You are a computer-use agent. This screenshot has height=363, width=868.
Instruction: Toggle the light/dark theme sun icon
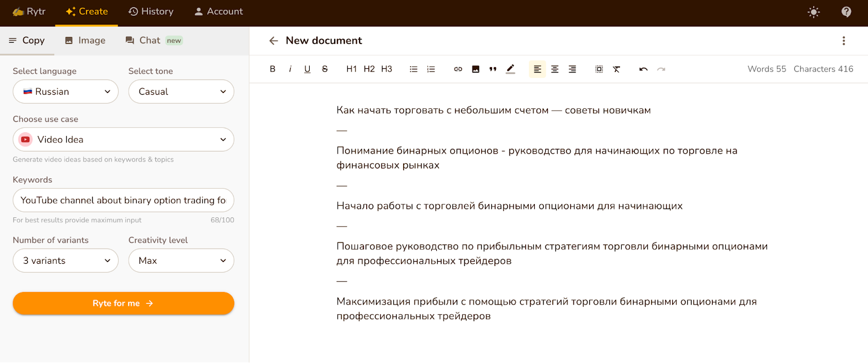click(813, 12)
